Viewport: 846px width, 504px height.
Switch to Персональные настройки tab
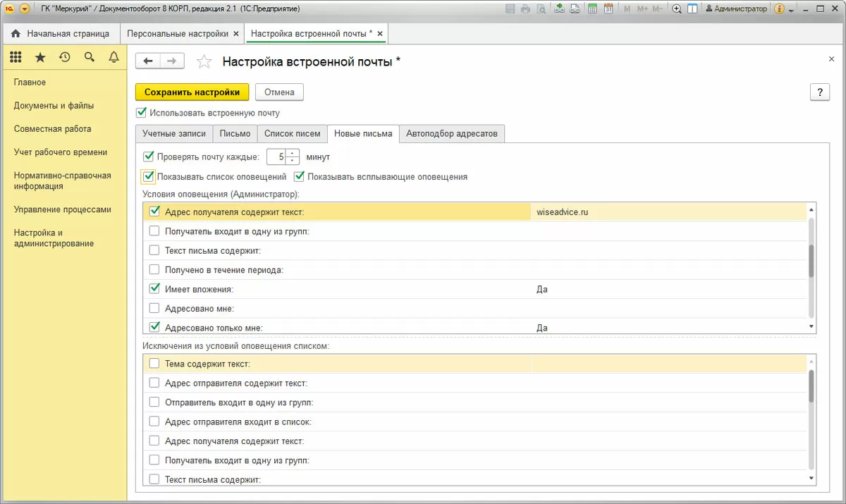[x=177, y=34]
